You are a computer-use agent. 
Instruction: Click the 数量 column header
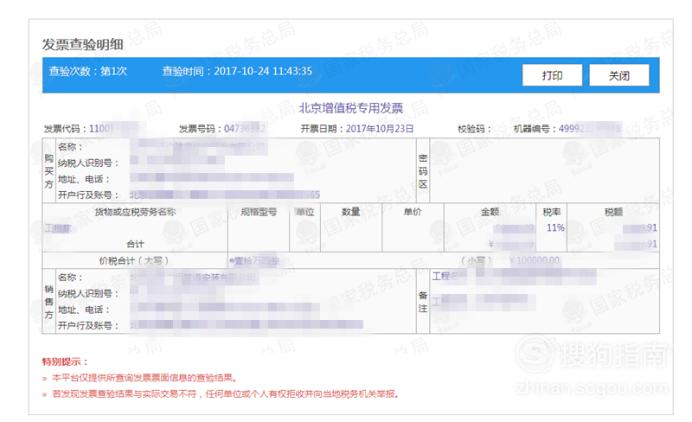(351, 212)
